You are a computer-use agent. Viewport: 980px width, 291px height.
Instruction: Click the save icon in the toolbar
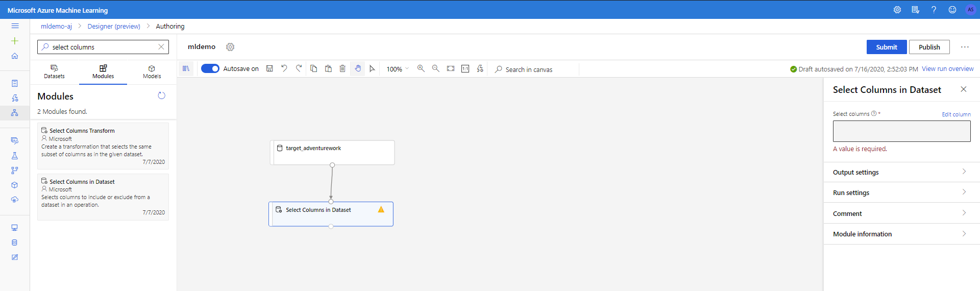(x=269, y=68)
